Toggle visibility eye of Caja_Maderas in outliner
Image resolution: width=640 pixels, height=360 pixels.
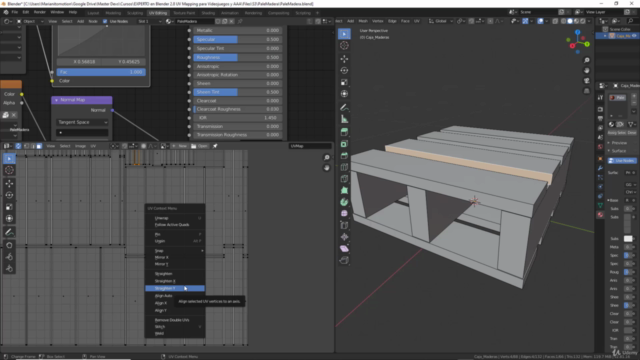point(634,36)
